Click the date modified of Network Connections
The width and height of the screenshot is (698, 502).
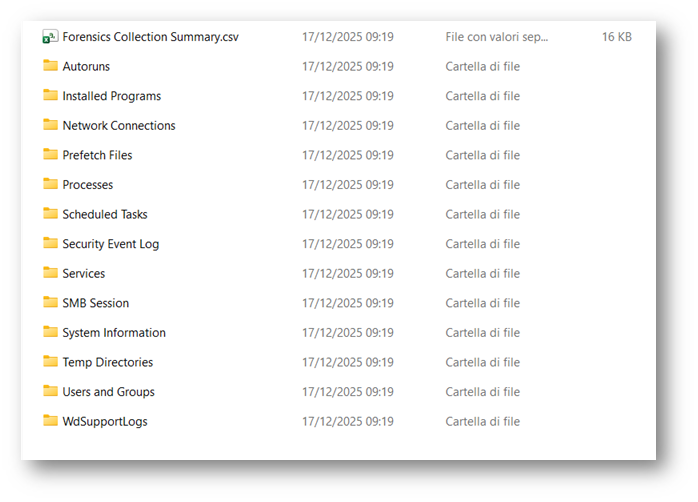(348, 126)
